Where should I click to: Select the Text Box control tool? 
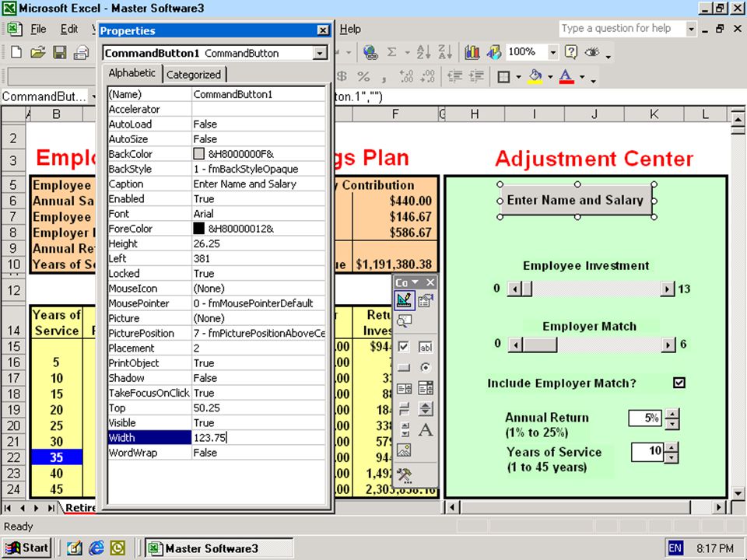click(426, 347)
